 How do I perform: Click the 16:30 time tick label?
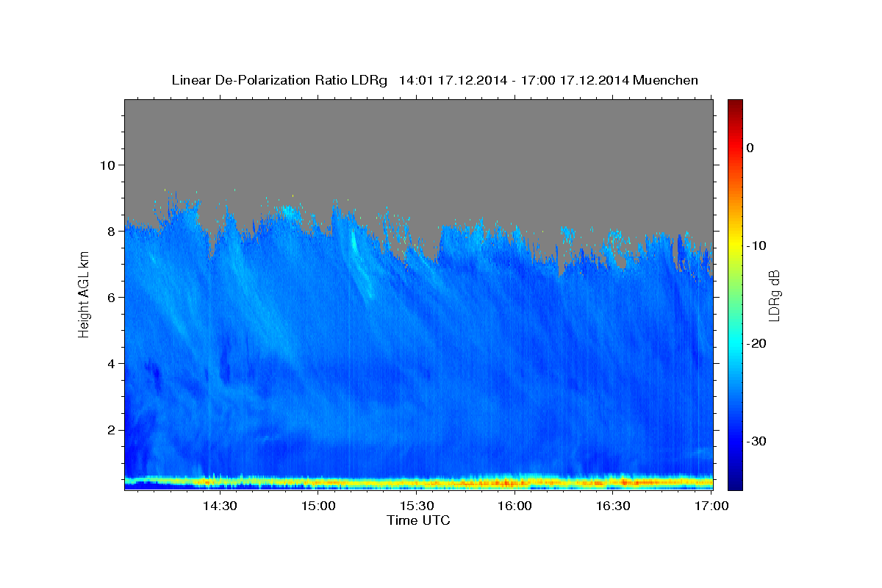tap(614, 506)
